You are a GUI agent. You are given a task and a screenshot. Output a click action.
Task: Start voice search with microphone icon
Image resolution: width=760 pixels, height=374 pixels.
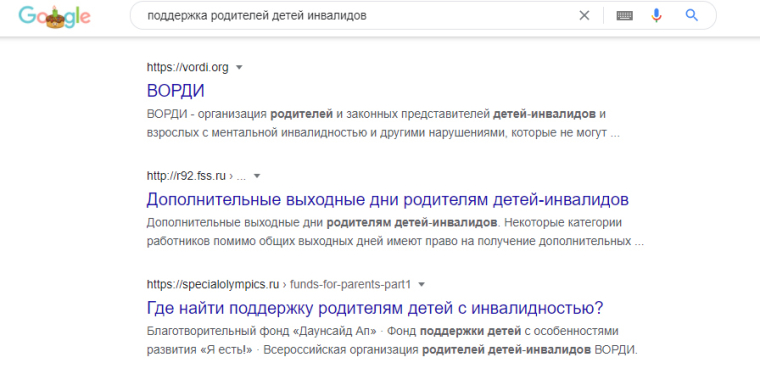pyautogui.click(x=656, y=16)
